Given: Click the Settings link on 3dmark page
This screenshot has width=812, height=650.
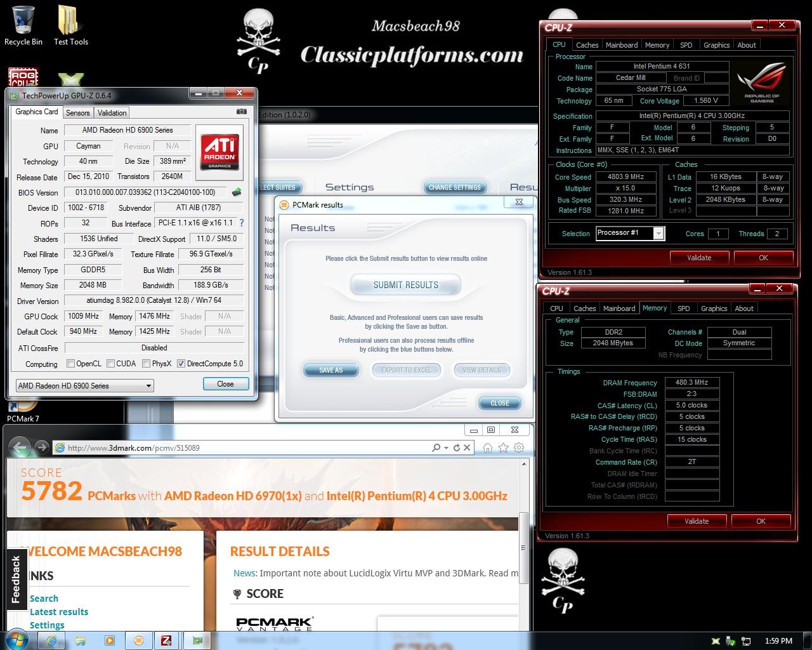Looking at the screenshot, I should click(x=47, y=625).
